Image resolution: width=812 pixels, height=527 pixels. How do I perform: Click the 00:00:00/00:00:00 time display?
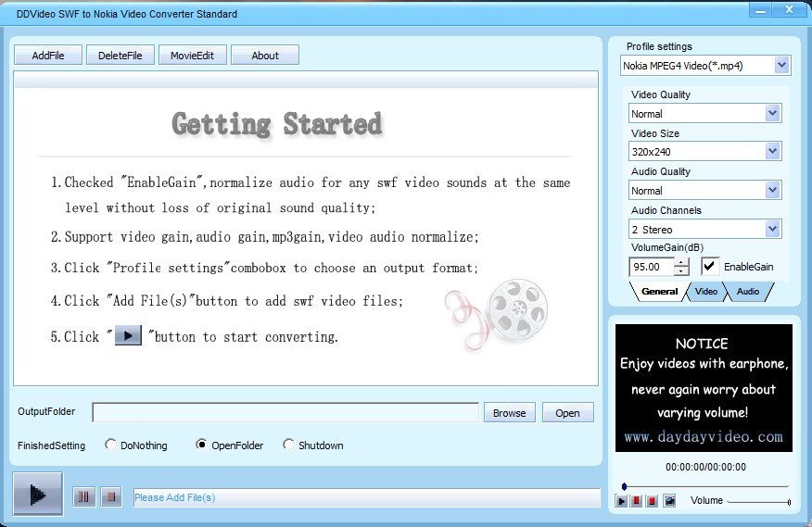705,467
